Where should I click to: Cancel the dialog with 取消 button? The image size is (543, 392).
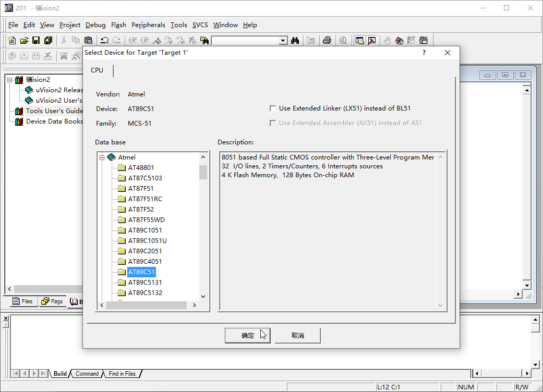pyautogui.click(x=297, y=336)
